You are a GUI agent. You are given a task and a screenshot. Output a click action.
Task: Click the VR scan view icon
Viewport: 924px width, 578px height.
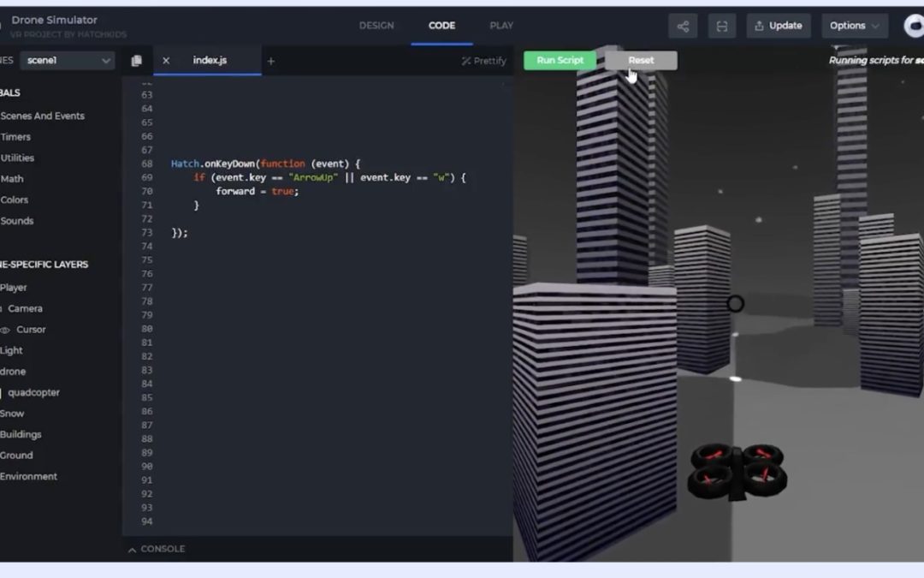click(721, 26)
